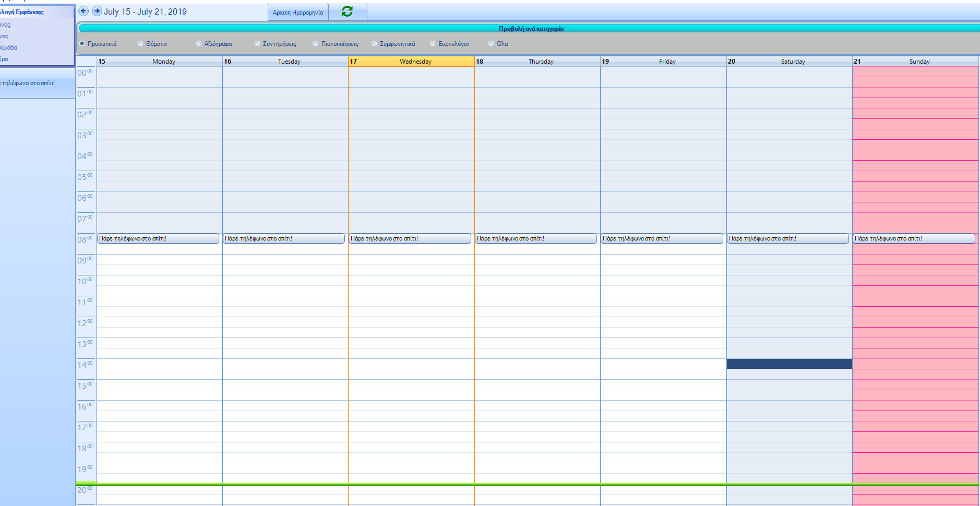The width and height of the screenshot is (980, 506).
Task: Click the Αρχικη Ημερομηνία button
Action: (x=298, y=13)
